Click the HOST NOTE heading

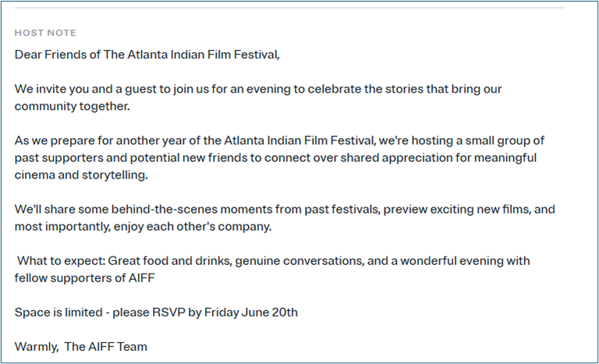point(45,33)
